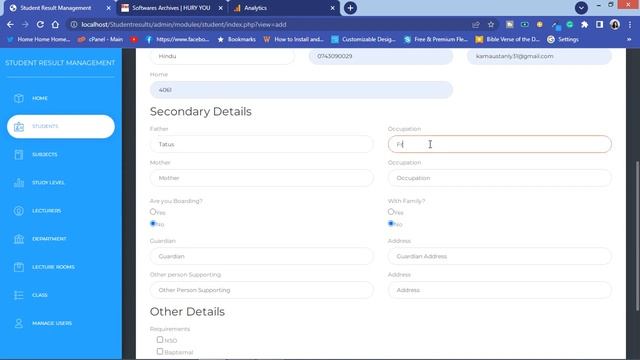Bookmark this page with star icon
Viewport: 640px width, 360px height.
[x=491, y=24]
